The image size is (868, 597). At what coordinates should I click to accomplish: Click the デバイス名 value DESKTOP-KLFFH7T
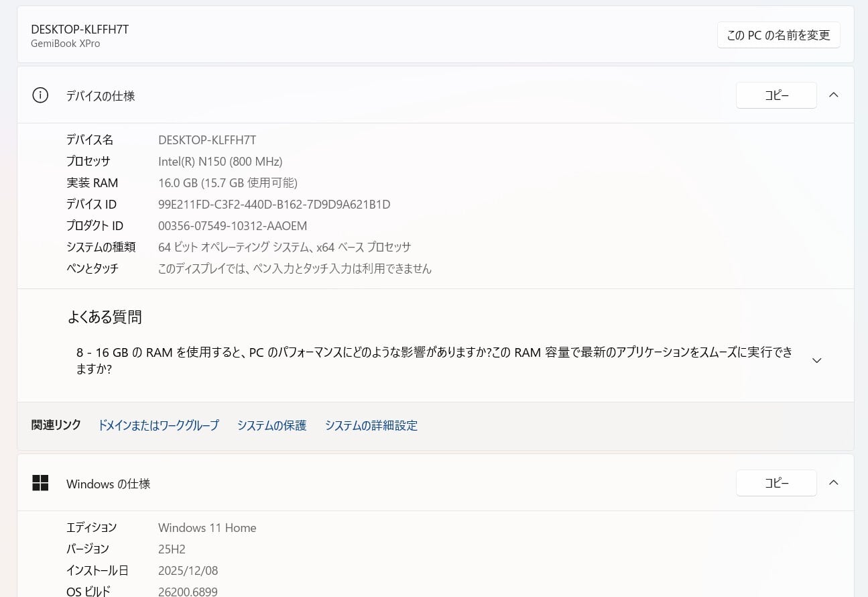(x=207, y=140)
